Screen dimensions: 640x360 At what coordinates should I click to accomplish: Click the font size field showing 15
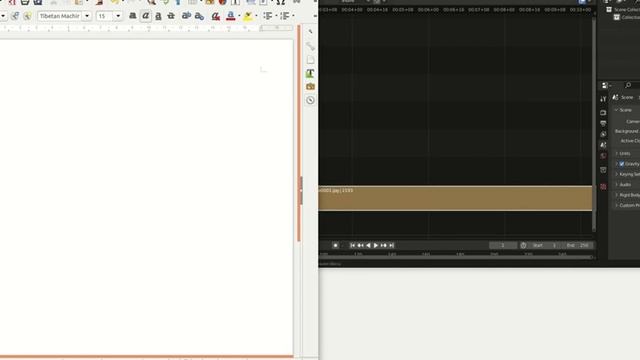[x=105, y=16]
